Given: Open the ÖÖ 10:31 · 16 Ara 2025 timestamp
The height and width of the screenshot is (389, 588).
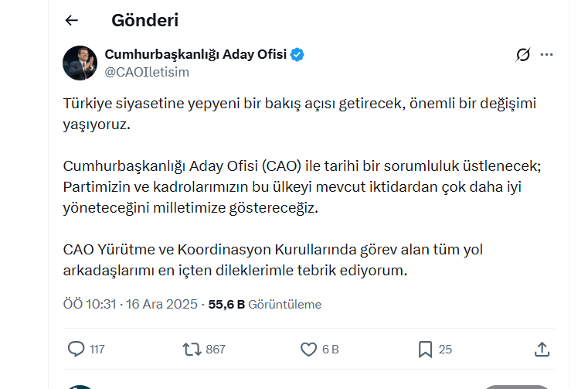Looking at the screenshot, I should (130, 305).
